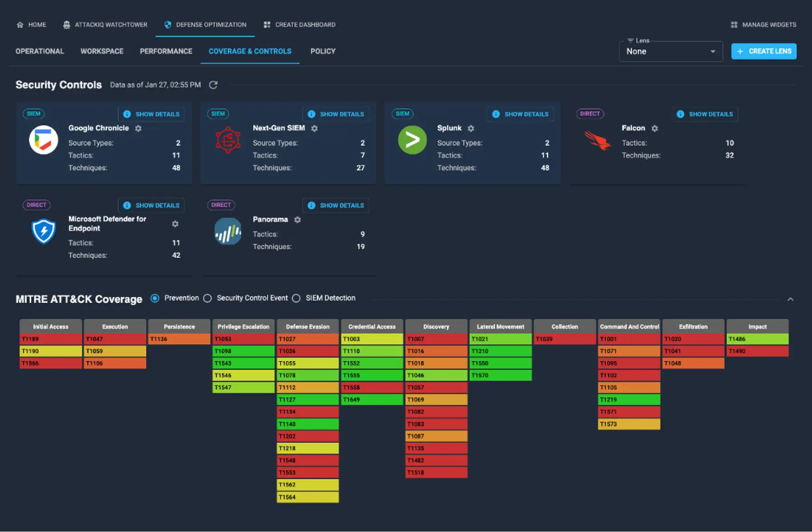Switch to the Workspace tab
This screenshot has height=532, width=812.
[x=102, y=51]
